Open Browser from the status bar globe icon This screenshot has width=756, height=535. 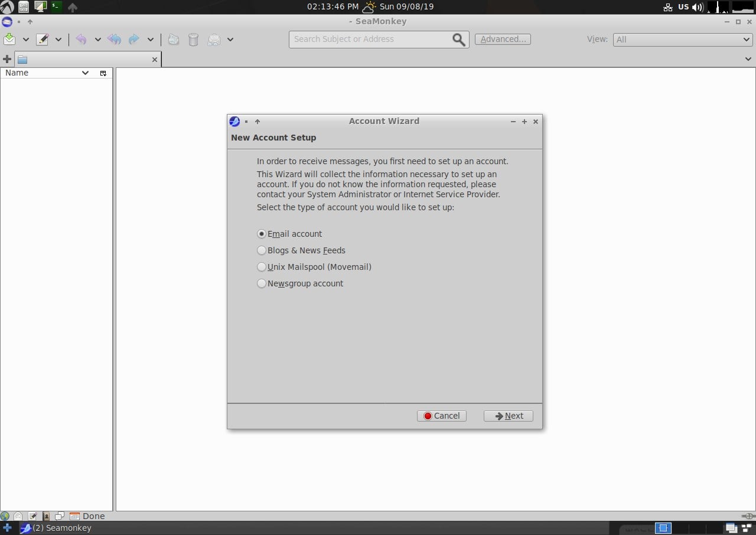(5, 516)
